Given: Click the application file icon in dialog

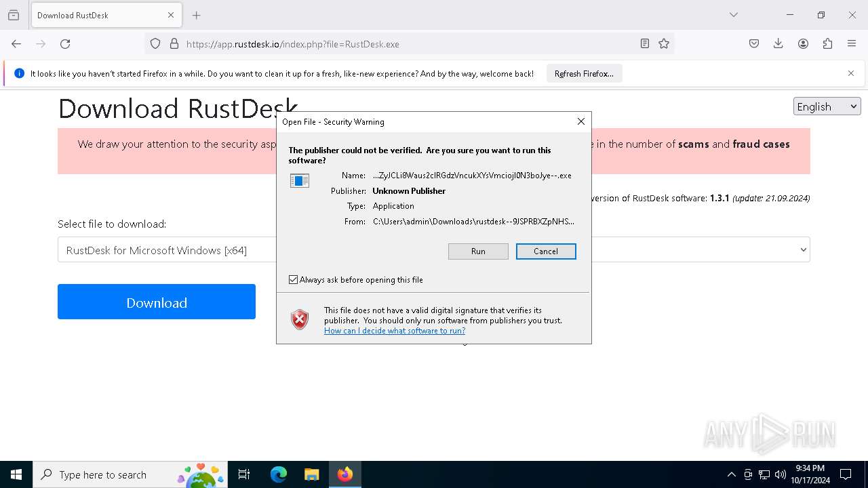Looking at the screenshot, I should [300, 180].
